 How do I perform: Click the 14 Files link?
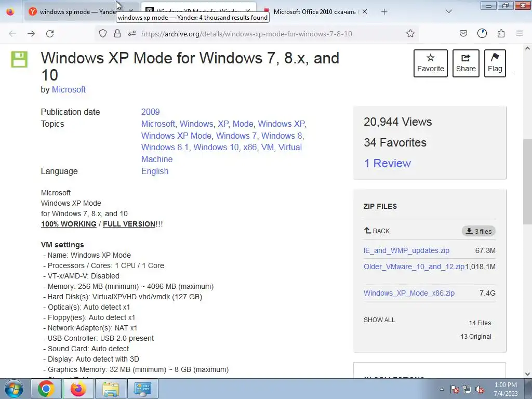[x=480, y=323]
